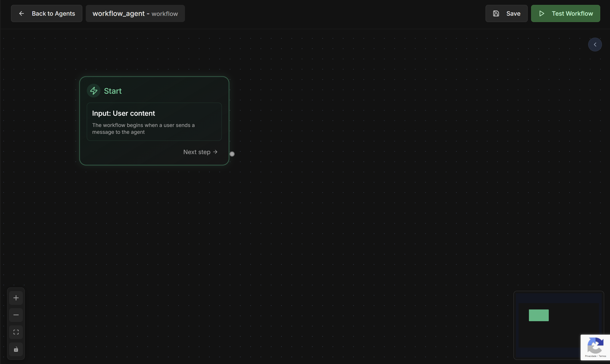Click the lightning bolt icon on Start node
This screenshot has width=610, height=364.
94,91
